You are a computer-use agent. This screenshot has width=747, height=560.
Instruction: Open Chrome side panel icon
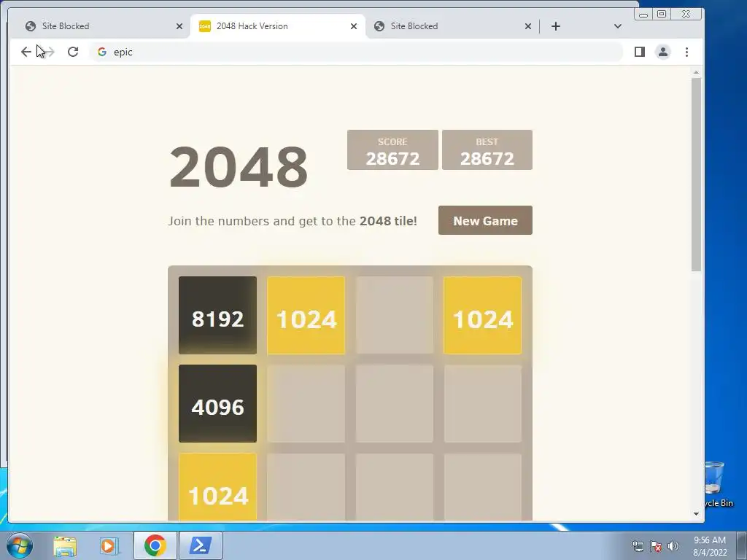pos(639,52)
